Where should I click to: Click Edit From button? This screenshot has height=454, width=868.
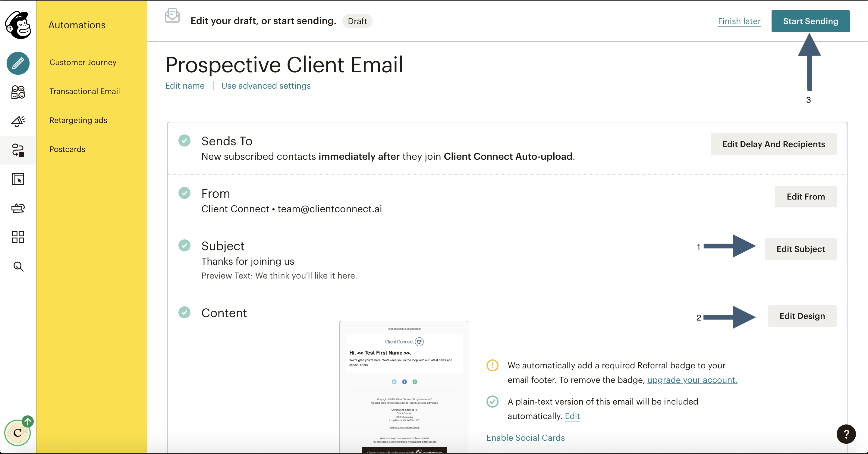click(806, 197)
